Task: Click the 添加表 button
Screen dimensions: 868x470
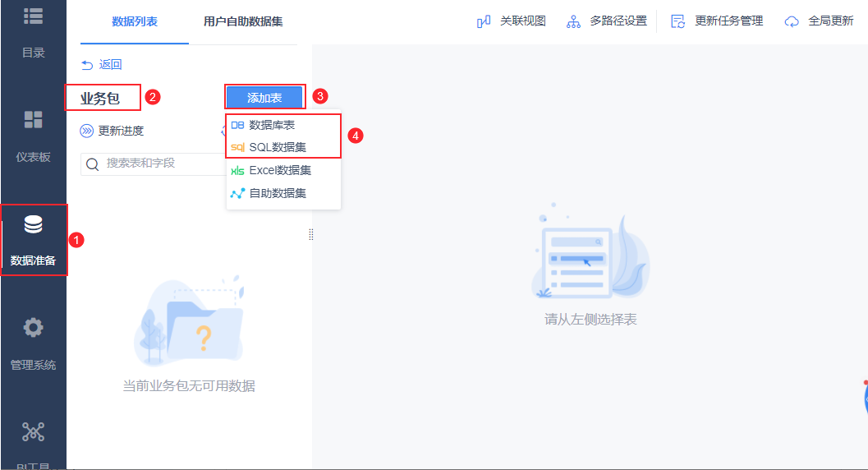Action: pyautogui.click(x=264, y=98)
